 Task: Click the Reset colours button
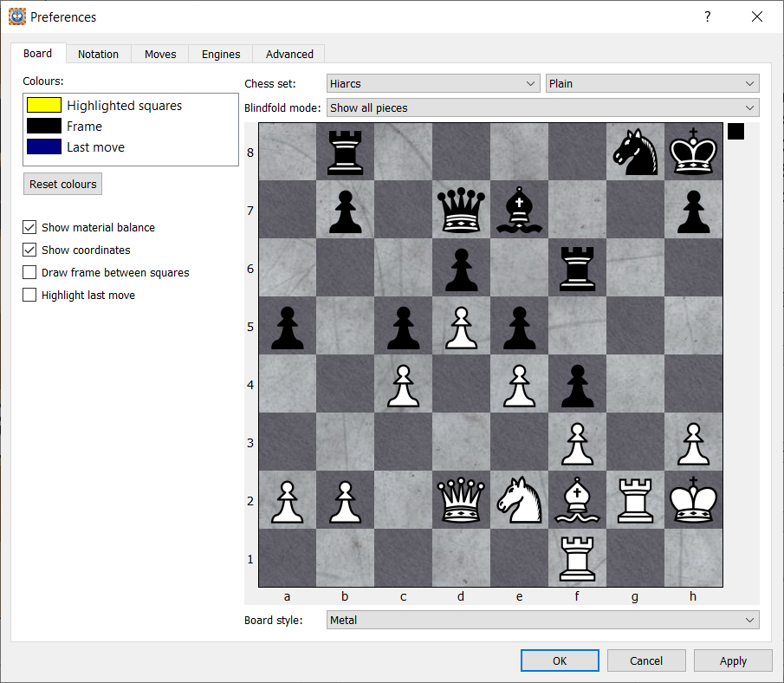coord(62,185)
